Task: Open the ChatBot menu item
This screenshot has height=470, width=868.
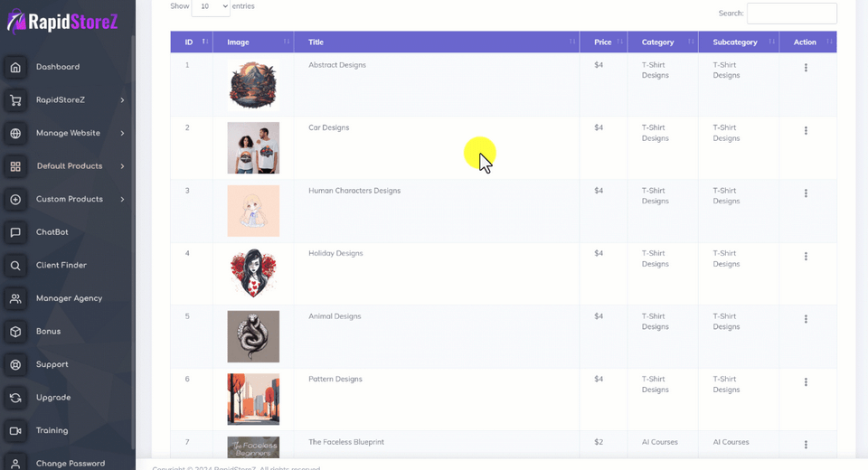Action: pos(52,232)
